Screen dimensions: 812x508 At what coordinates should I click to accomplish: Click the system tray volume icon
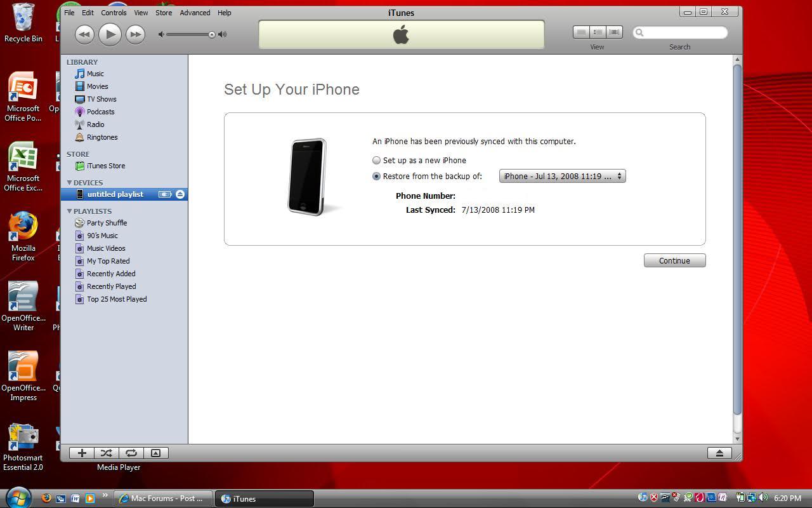pos(763,498)
